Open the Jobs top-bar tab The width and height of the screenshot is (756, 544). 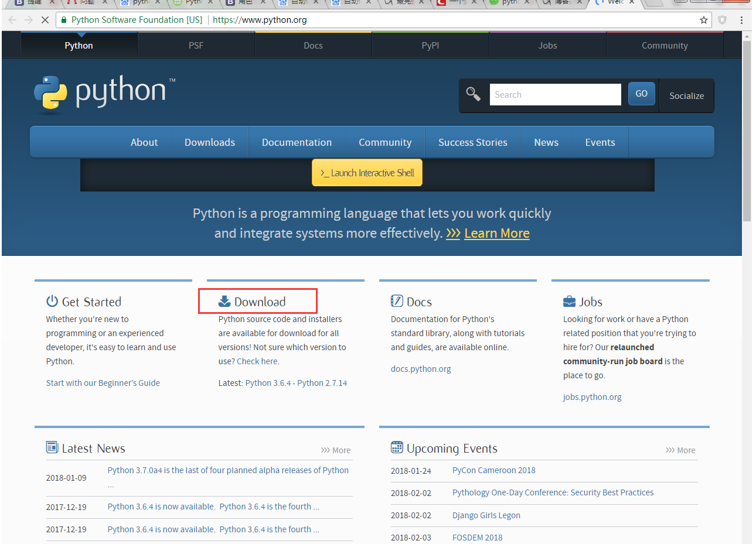click(x=548, y=45)
